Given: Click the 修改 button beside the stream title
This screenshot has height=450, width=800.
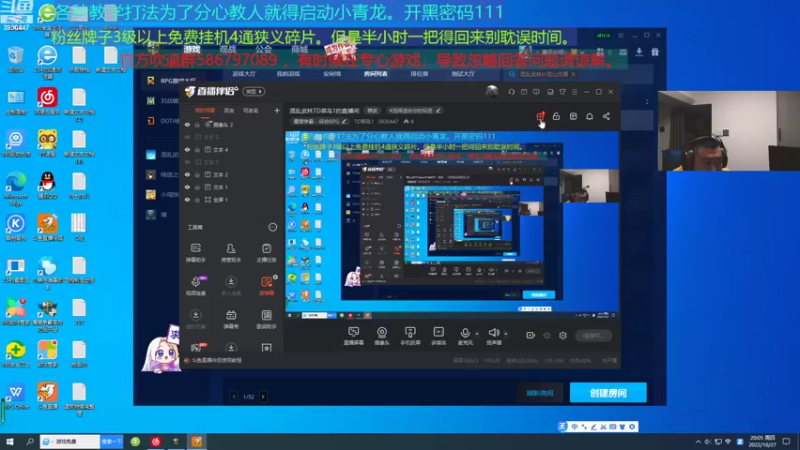Looking at the screenshot, I should pos(372,110).
